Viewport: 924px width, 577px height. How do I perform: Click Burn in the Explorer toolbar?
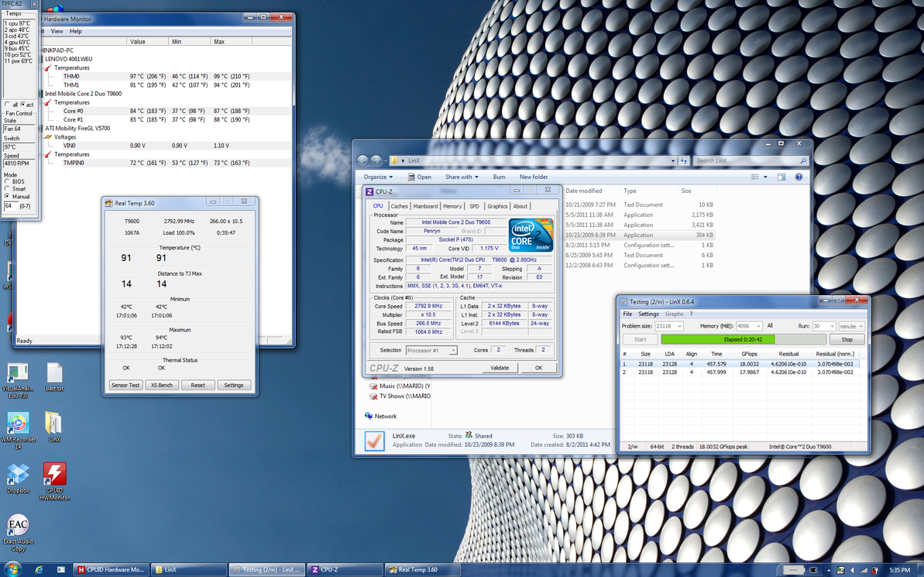point(499,177)
